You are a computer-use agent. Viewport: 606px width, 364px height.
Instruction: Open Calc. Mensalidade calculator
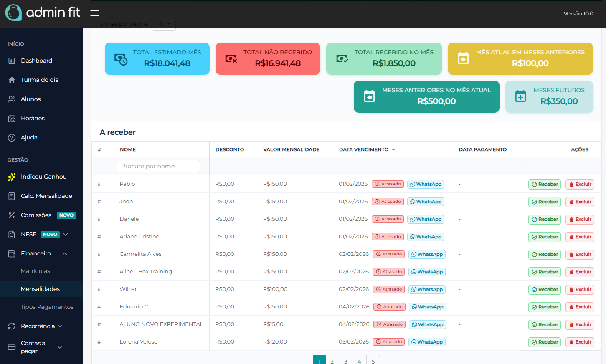46,196
